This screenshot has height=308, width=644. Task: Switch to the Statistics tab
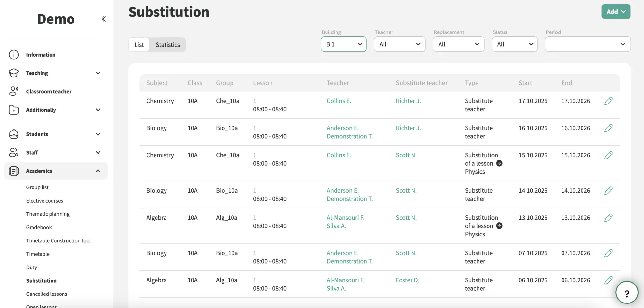click(x=168, y=45)
